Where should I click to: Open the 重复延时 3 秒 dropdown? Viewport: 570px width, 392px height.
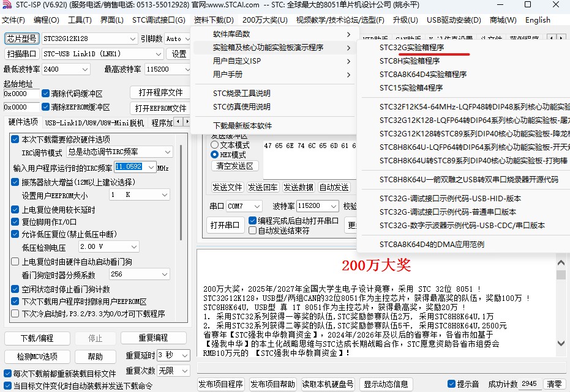point(185,355)
